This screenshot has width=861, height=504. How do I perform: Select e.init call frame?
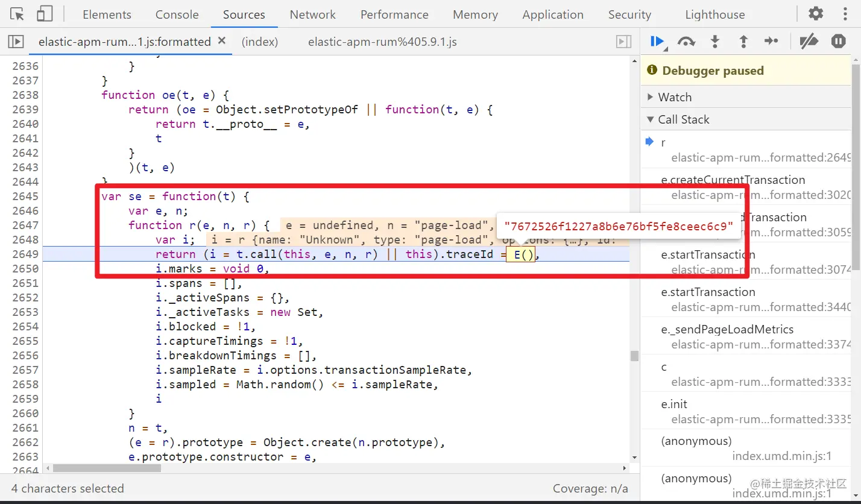[x=745, y=411]
